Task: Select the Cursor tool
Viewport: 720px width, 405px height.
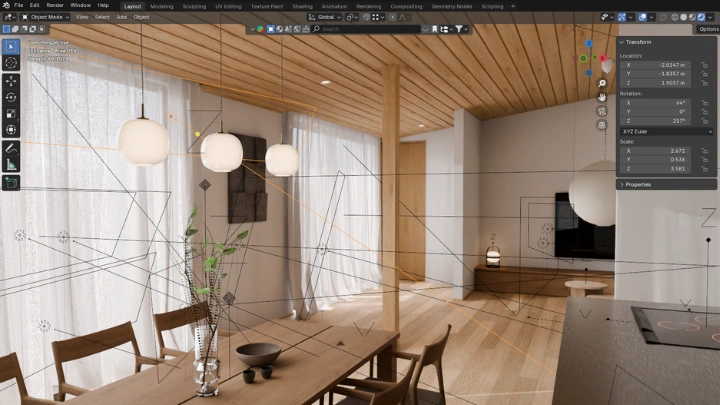Action: [x=11, y=63]
